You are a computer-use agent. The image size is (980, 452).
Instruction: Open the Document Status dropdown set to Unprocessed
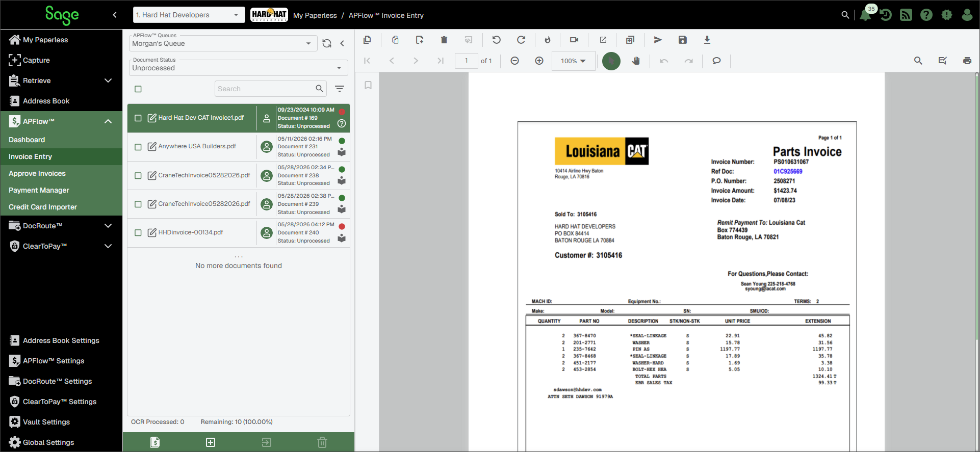click(x=238, y=68)
